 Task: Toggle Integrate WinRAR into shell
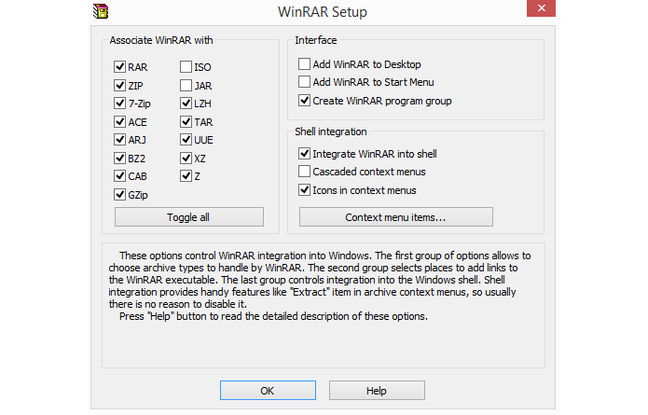(304, 153)
